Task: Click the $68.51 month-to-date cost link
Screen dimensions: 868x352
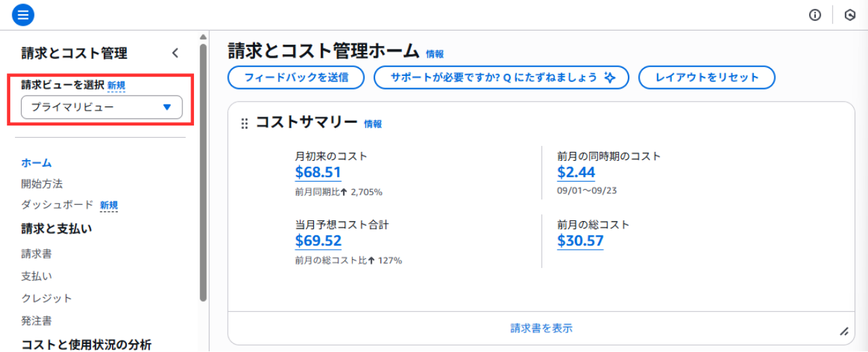Action: click(318, 172)
